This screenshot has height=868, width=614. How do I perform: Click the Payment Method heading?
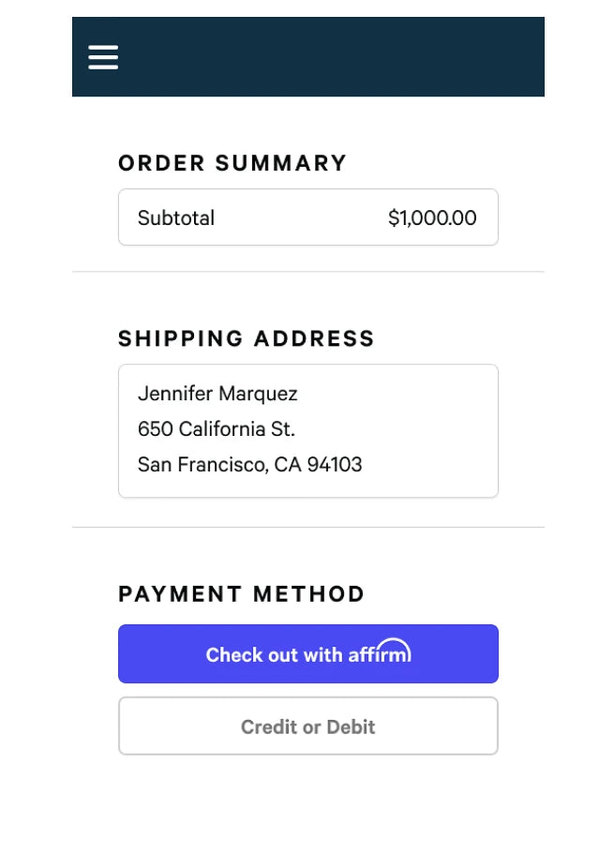[x=242, y=594]
